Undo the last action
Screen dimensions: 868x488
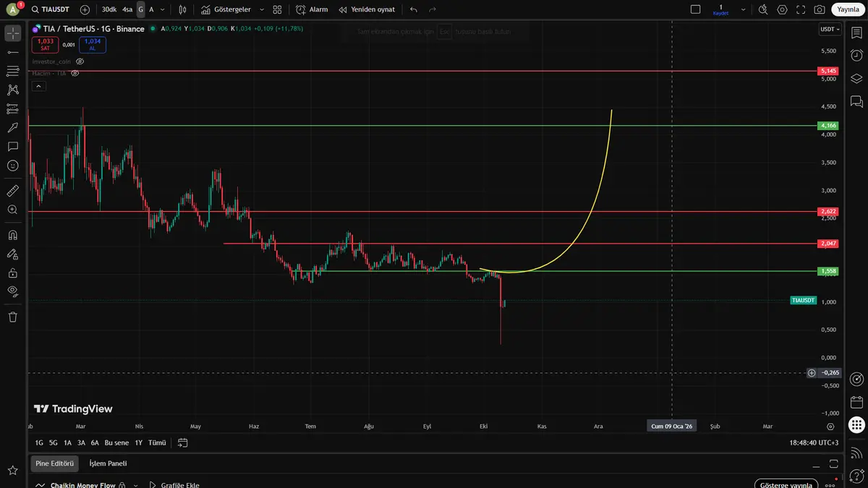414,9
